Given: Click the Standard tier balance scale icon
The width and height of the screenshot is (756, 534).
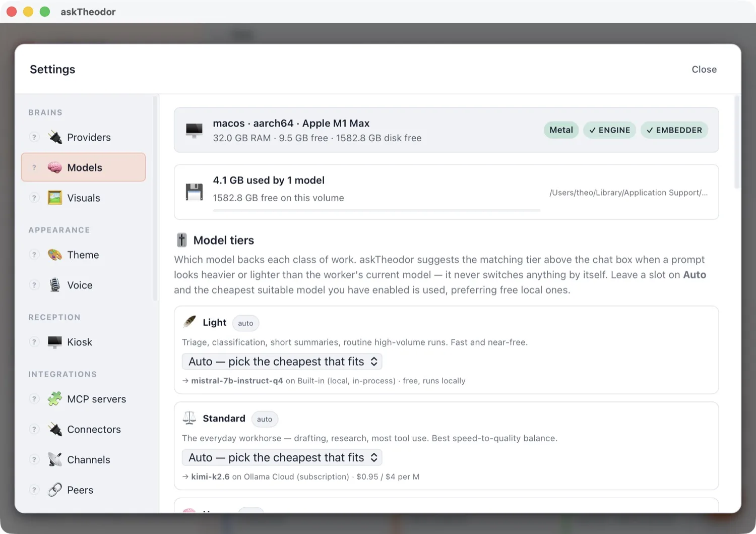Looking at the screenshot, I should click(190, 418).
